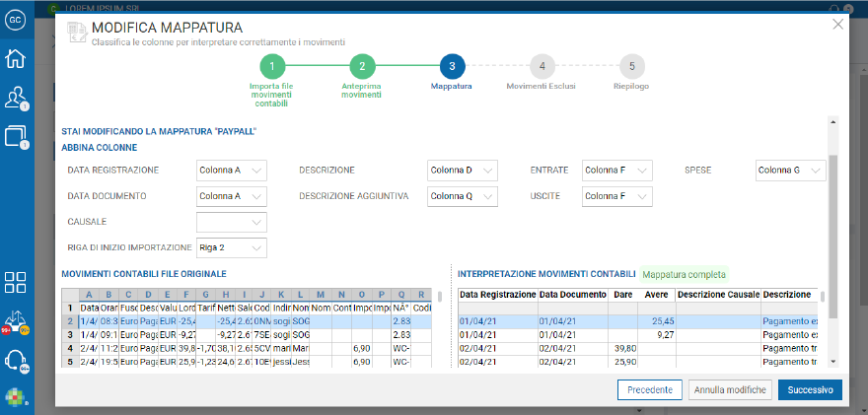The image size is (868, 415).
Task: Click Dare column header
Action: tap(622, 295)
